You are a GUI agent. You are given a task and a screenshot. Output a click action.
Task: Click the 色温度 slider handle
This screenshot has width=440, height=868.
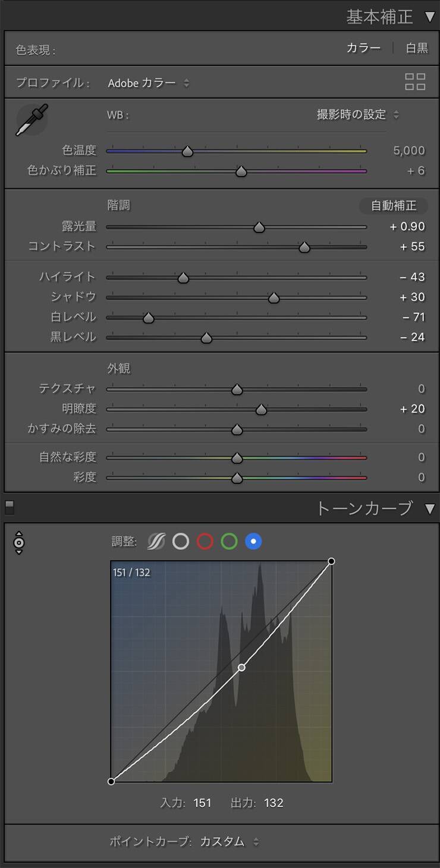click(187, 152)
